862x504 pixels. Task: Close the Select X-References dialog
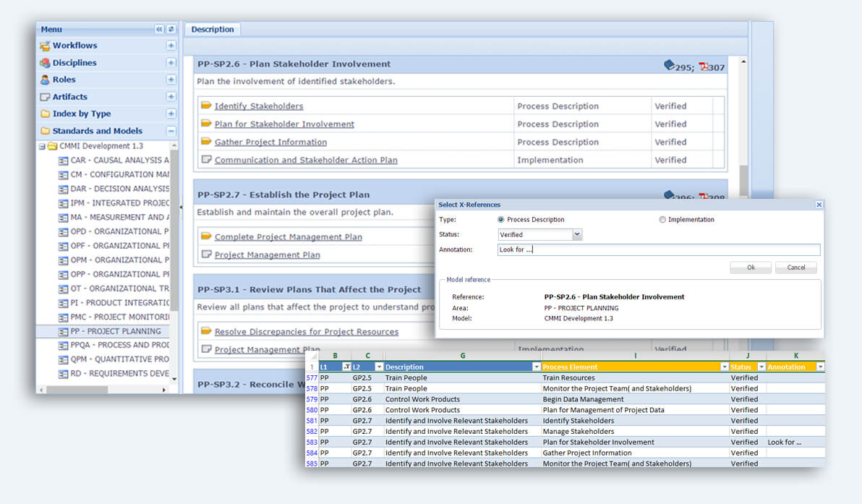click(819, 205)
